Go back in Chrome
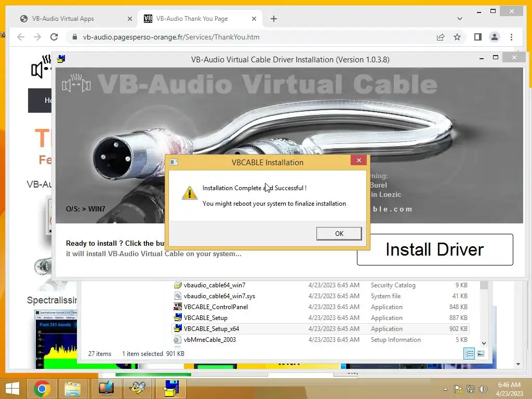 click(21, 37)
